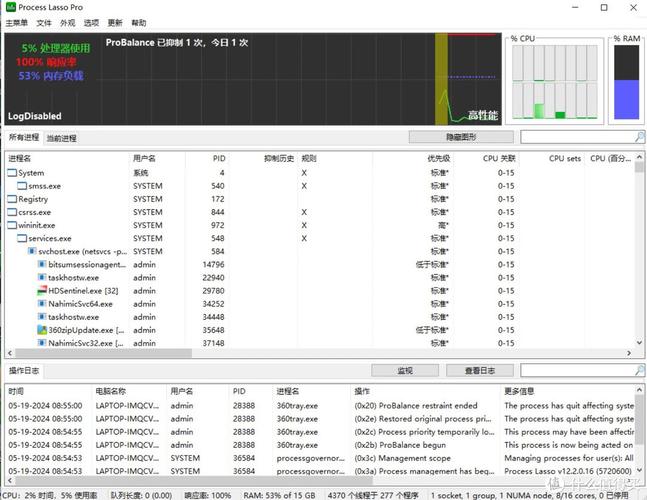Open the 主菜单 menu
This screenshot has height=500, width=647.
(17, 23)
